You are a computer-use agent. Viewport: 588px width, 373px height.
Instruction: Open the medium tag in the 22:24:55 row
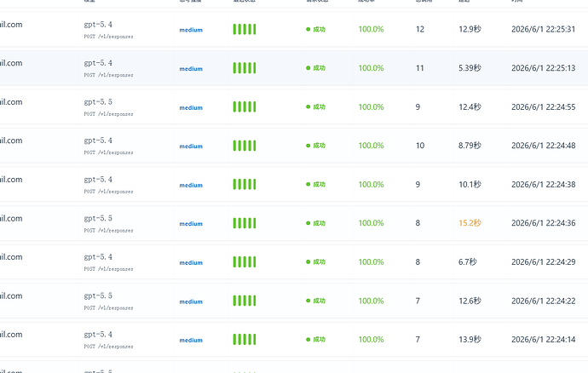[x=191, y=108]
